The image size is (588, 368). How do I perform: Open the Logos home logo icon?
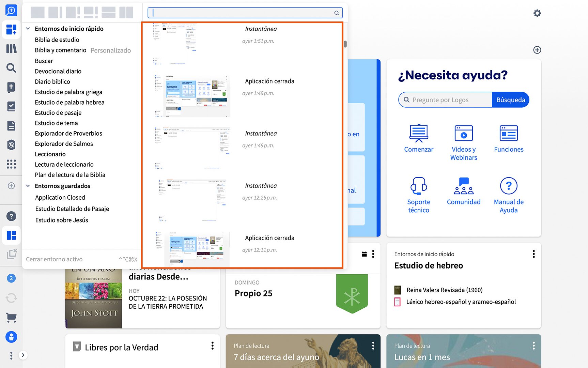(11, 10)
